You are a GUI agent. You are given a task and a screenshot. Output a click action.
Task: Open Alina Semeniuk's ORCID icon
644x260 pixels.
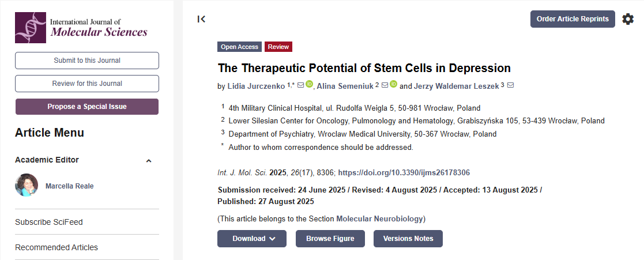tap(394, 85)
